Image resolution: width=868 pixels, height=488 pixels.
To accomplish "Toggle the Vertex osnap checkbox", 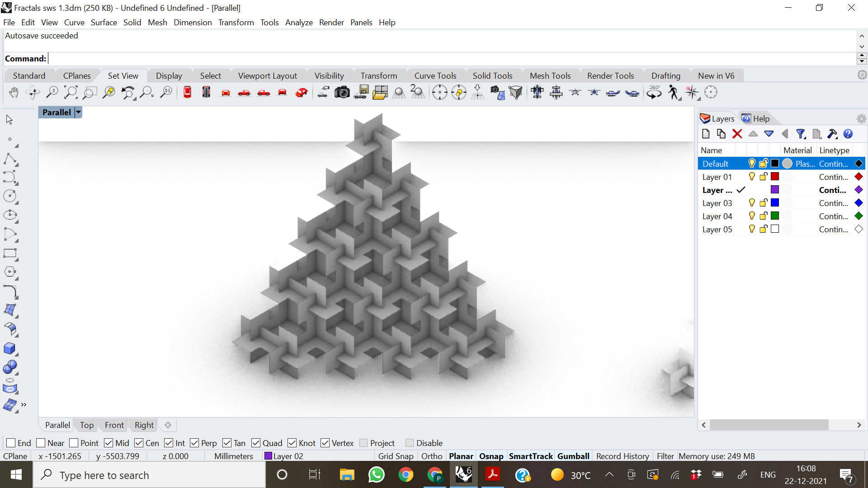I will (325, 443).
